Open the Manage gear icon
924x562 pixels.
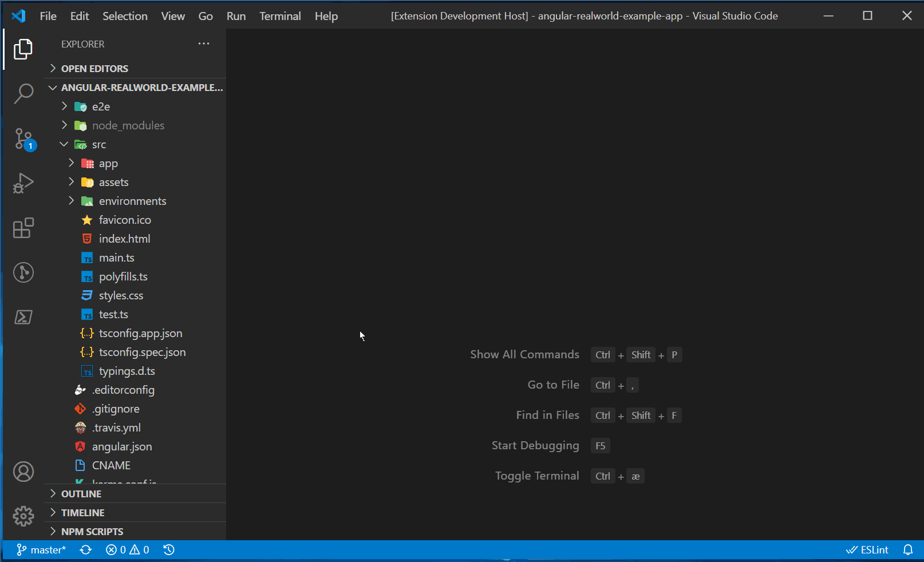(23, 516)
